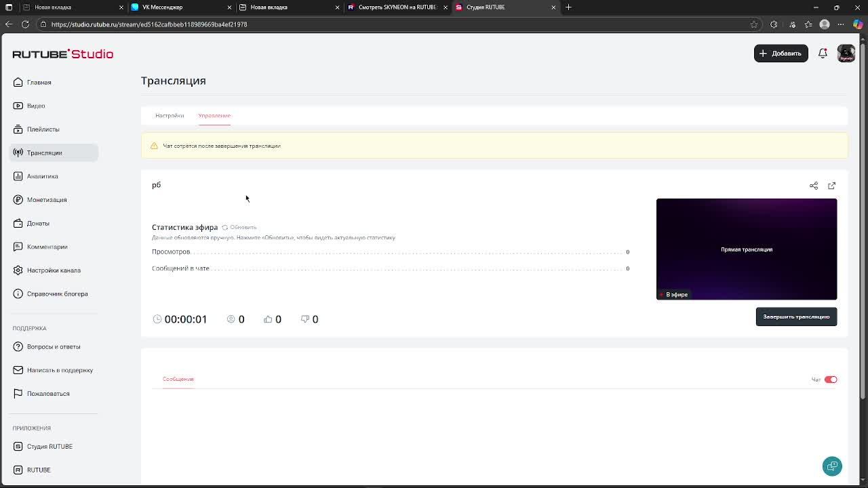
Task: Open the RUTUBE app link
Action: point(54,470)
